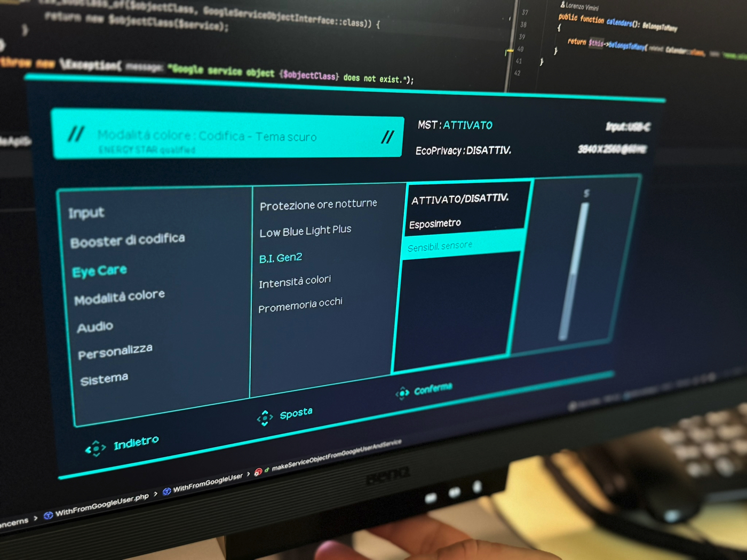The height and width of the screenshot is (560, 747).
Task: Click the Lorenzo Vimini author annotation
Action: (579, 6)
